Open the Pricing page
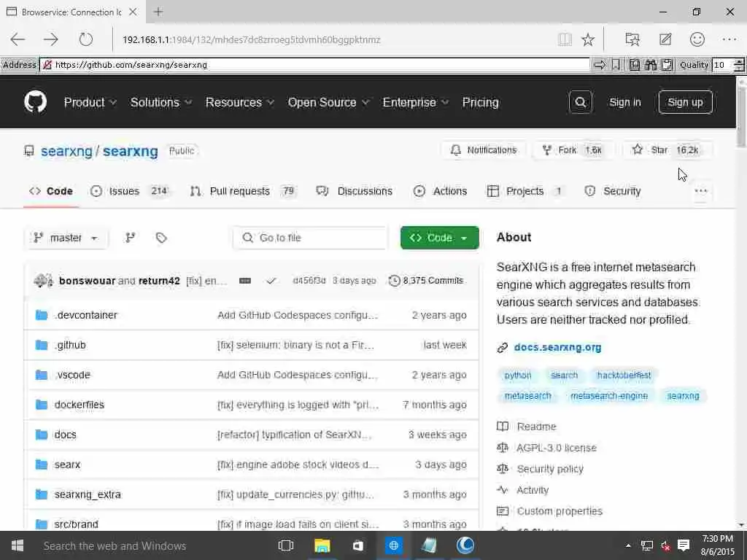Image resolution: width=747 pixels, height=560 pixels. 480,102
